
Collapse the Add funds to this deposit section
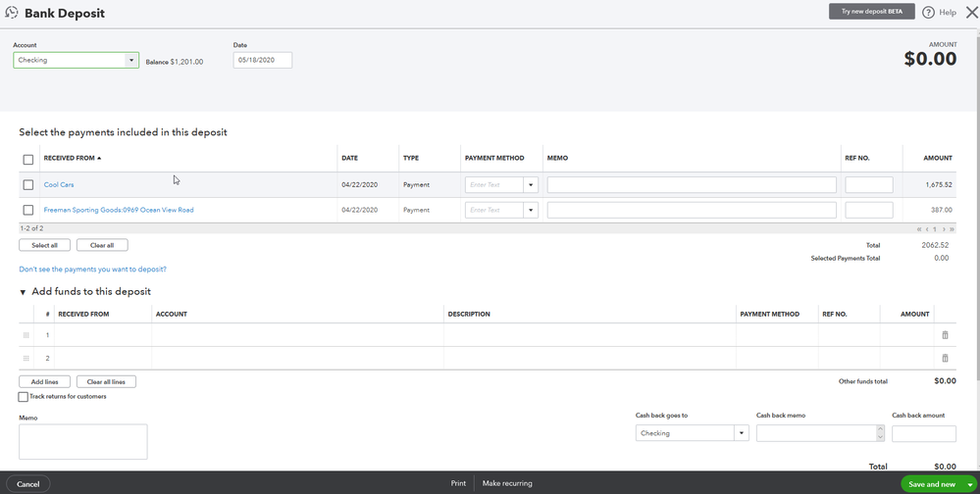pyautogui.click(x=24, y=292)
